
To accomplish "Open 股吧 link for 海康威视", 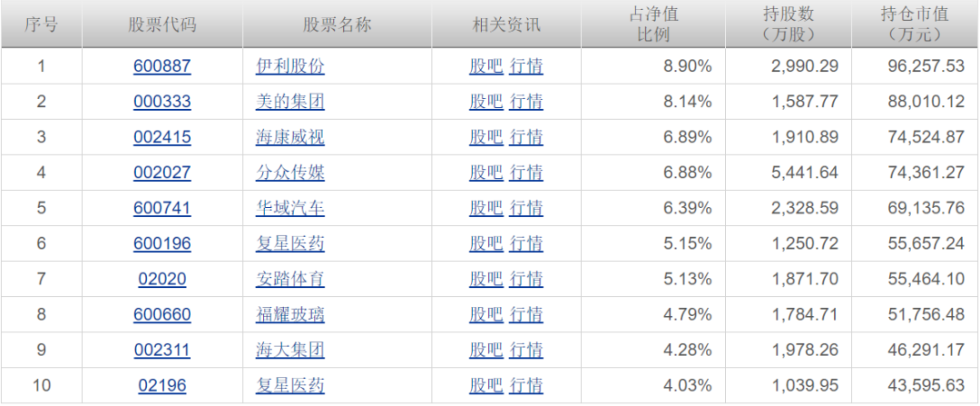I will coord(486,137).
